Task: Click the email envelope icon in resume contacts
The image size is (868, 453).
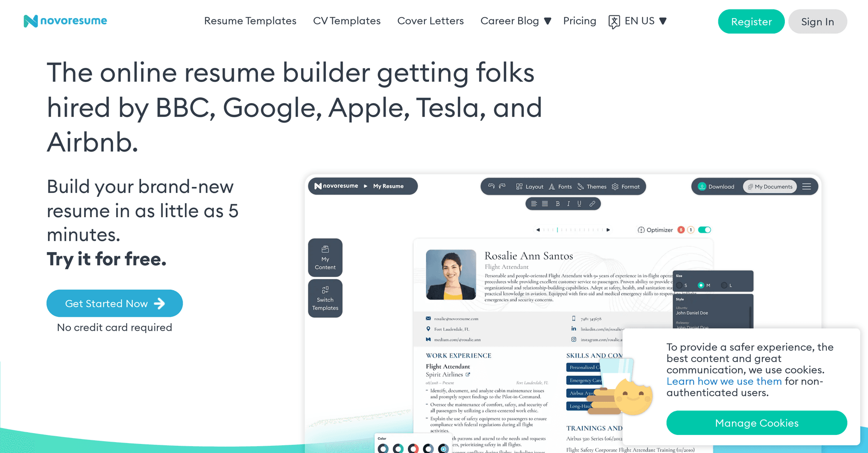Action: (428, 319)
